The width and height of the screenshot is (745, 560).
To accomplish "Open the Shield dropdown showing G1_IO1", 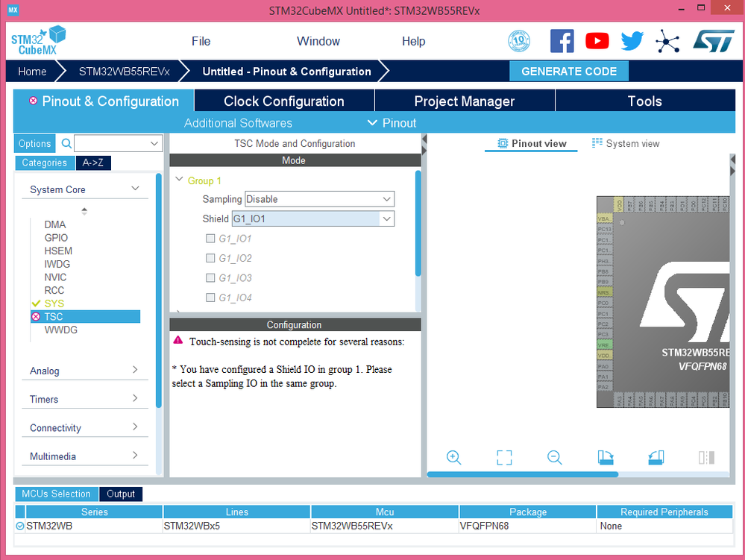I will tap(313, 218).
